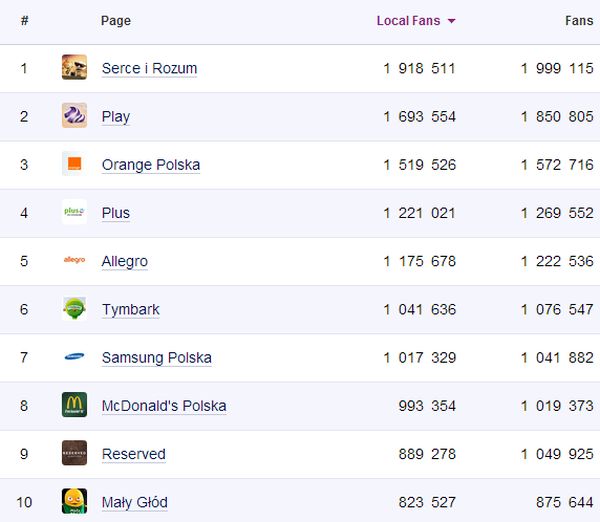The image size is (600, 522).
Task: Open the Orange Polska page link
Action: (x=151, y=165)
